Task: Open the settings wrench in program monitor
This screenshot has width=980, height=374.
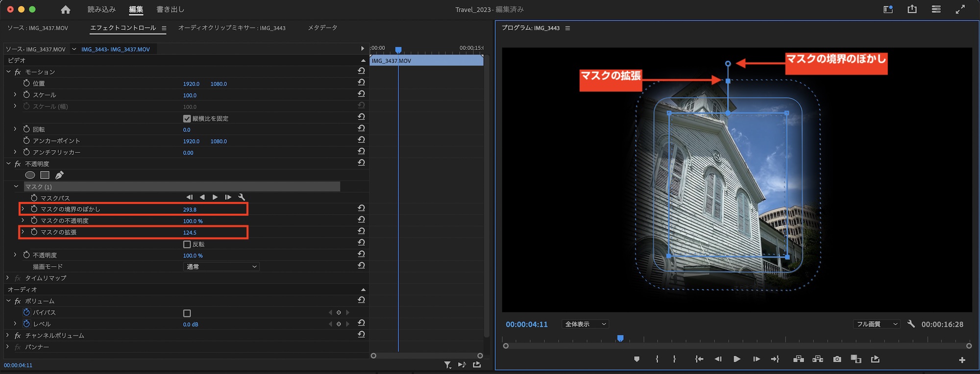Action: coord(911,324)
